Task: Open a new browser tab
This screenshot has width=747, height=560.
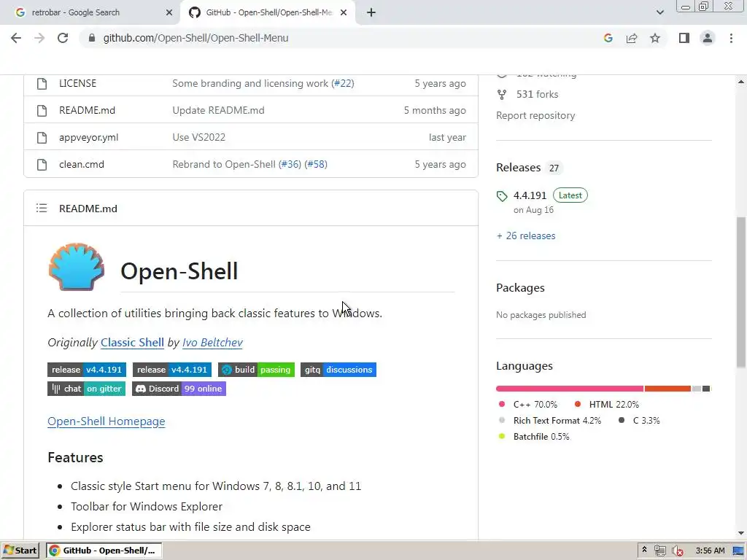Action: coord(371,12)
